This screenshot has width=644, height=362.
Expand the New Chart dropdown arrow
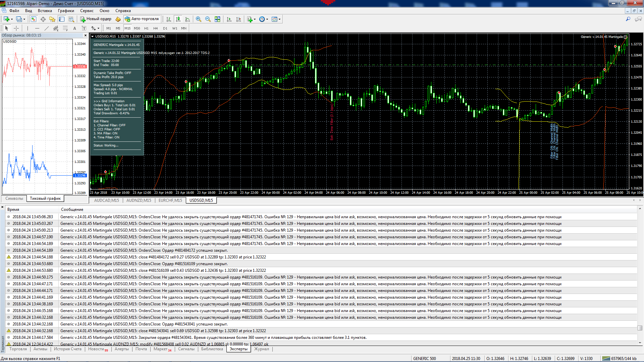tap(11, 19)
